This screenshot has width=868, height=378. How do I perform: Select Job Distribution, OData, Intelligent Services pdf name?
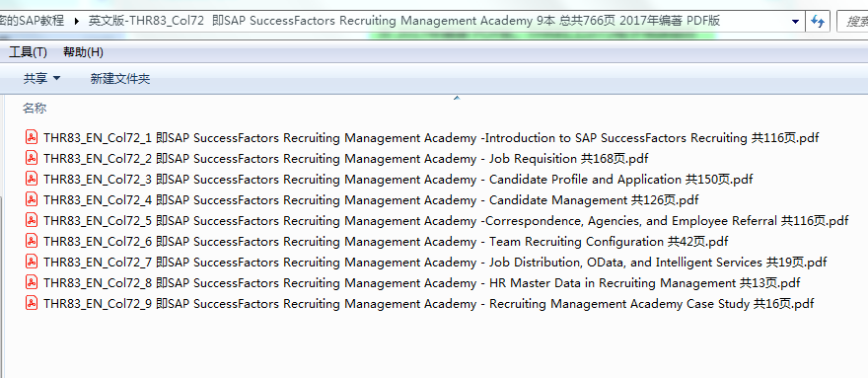pyautogui.click(x=435, y=263)
